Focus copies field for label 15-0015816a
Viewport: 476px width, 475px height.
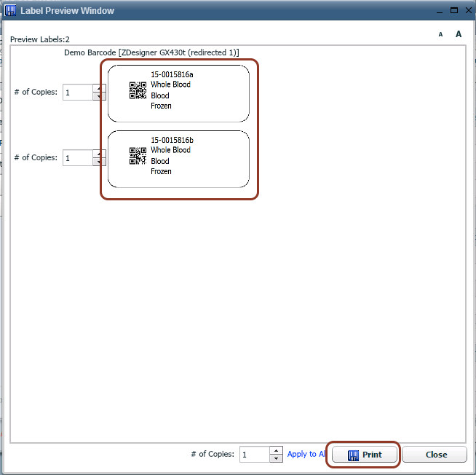click(78, 92)
